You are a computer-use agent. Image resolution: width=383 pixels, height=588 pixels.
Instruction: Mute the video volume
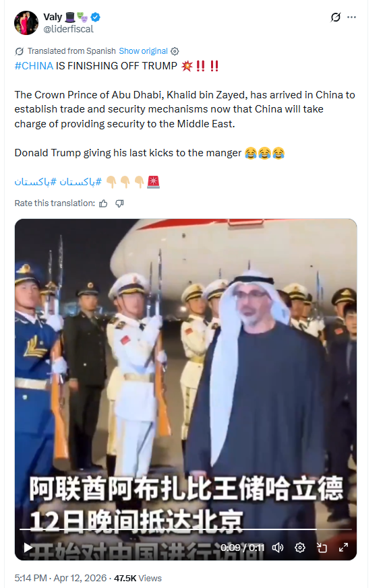pyautogui.click(x=278, y=548)
